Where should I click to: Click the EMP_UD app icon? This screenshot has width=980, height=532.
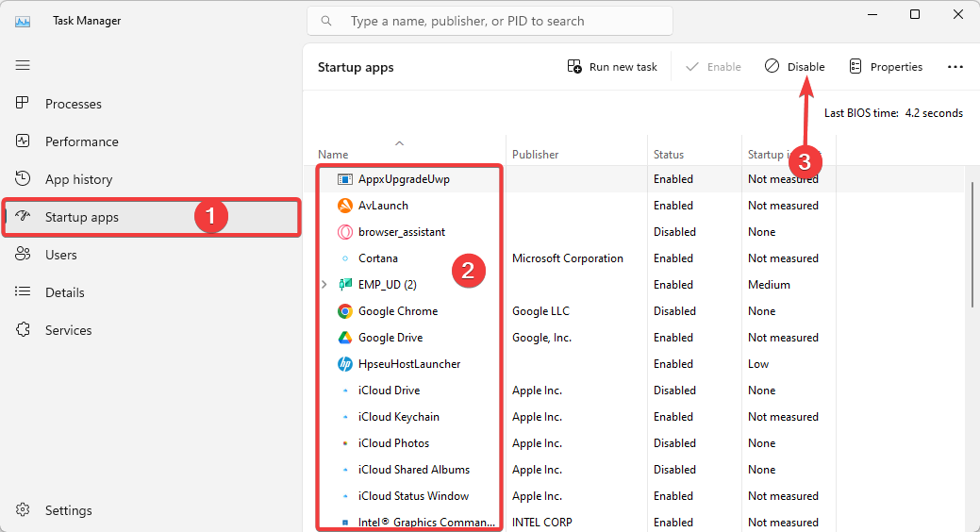tap(345, 285)
